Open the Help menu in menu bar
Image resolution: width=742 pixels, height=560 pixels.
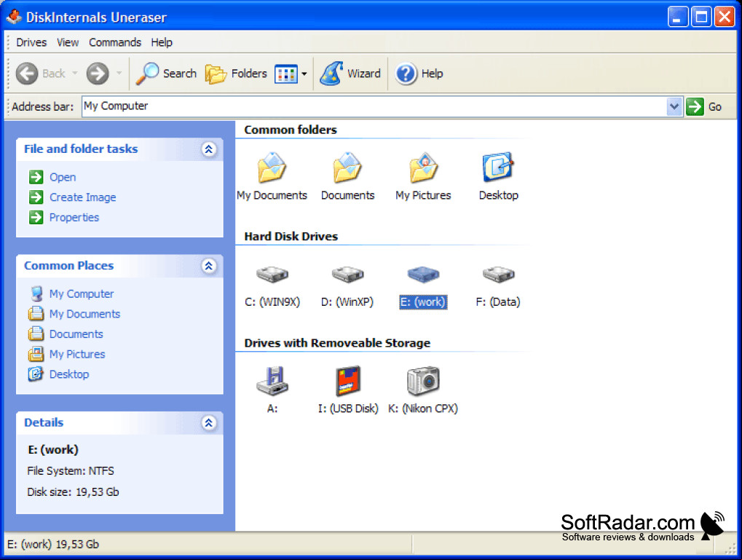(162, 43)
